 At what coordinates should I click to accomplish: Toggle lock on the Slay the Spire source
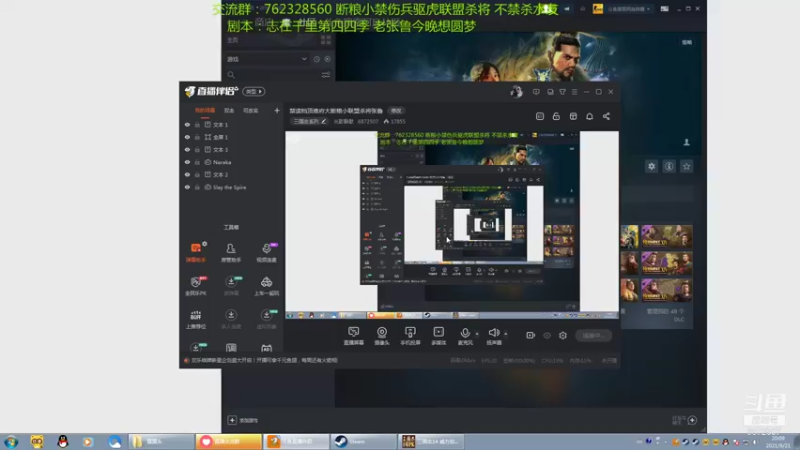197,187
